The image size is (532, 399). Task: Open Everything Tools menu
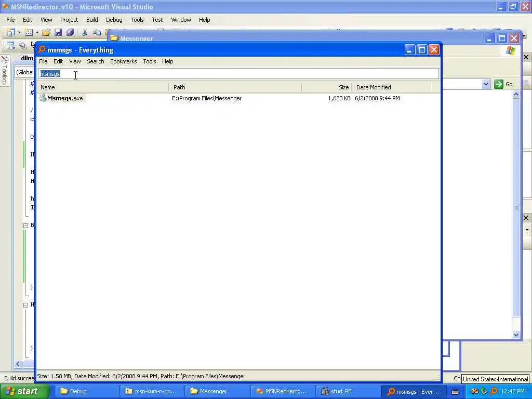(149, 61)
